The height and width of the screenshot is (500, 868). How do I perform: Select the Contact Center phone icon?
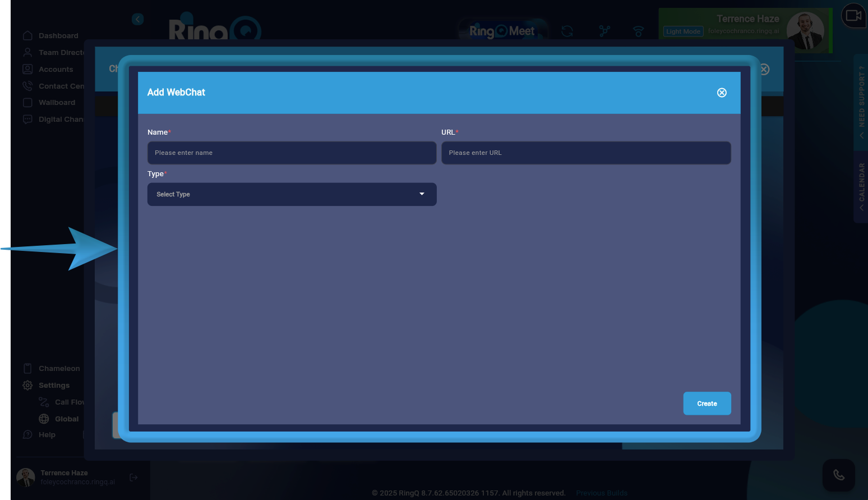click(27, 85)
